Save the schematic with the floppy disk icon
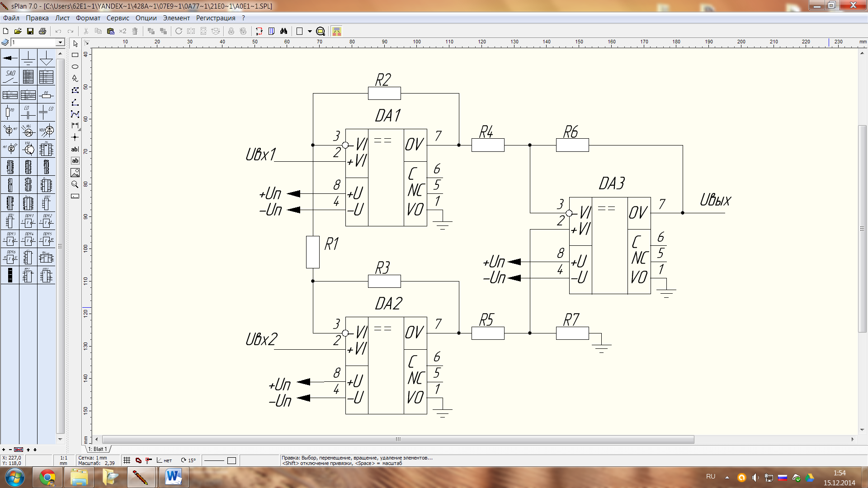This screenshot has width=868, height=488. coord(30,31)
